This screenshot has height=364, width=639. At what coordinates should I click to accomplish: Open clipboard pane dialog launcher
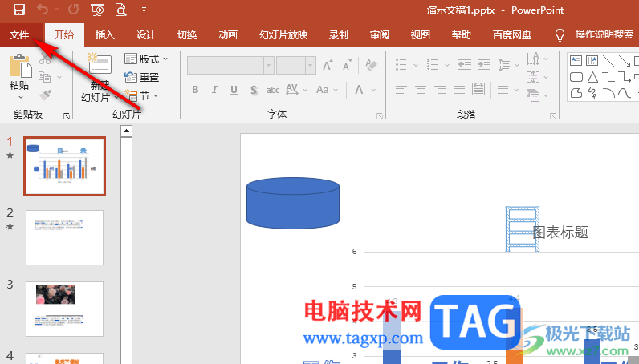(x=67, y=116)
